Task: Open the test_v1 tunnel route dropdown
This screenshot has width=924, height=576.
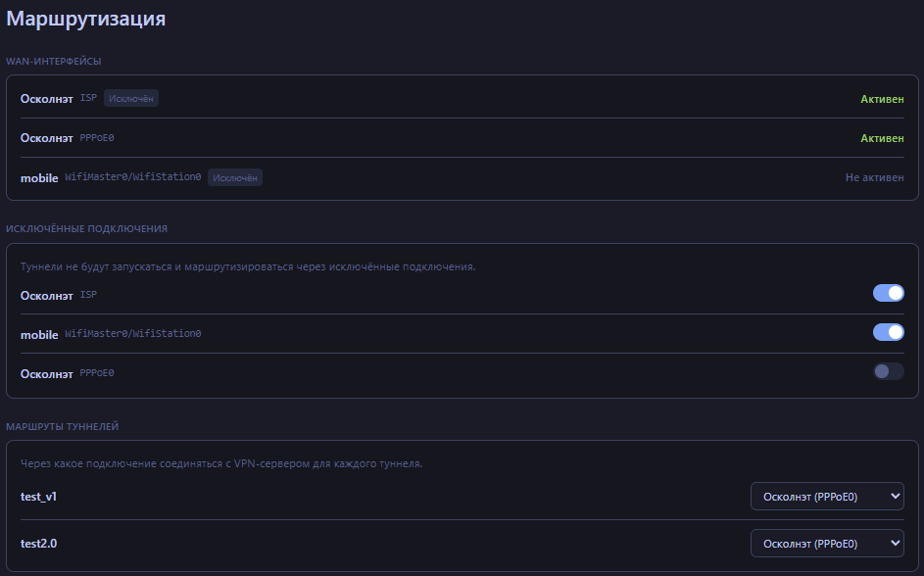Action: (x=826, y=497)
